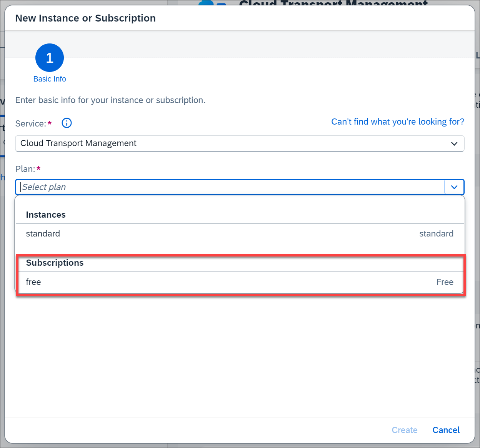Click the Create button

click(404, 430)
